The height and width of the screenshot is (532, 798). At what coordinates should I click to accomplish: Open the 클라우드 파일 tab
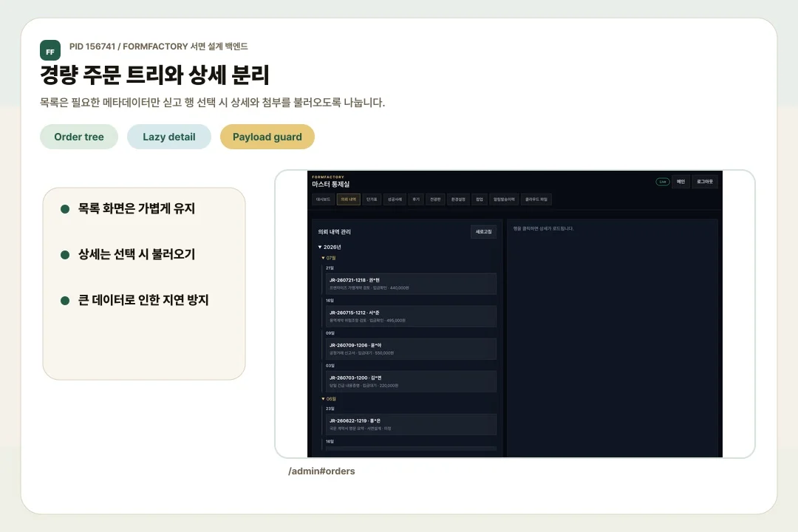coord(536,199)
